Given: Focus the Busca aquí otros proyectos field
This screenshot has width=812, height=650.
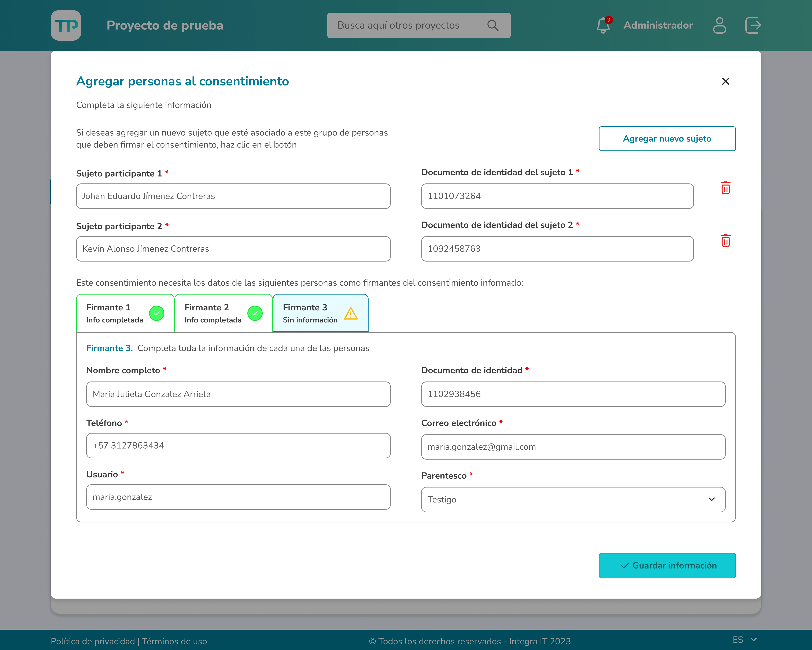Looking at the screenshot, I should click(407, 25).
